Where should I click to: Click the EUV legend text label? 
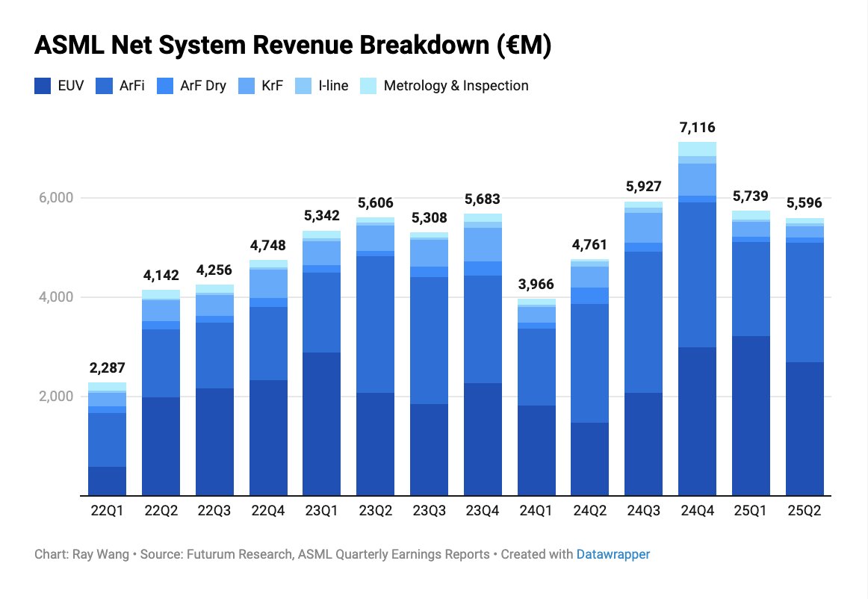[71, 86]
